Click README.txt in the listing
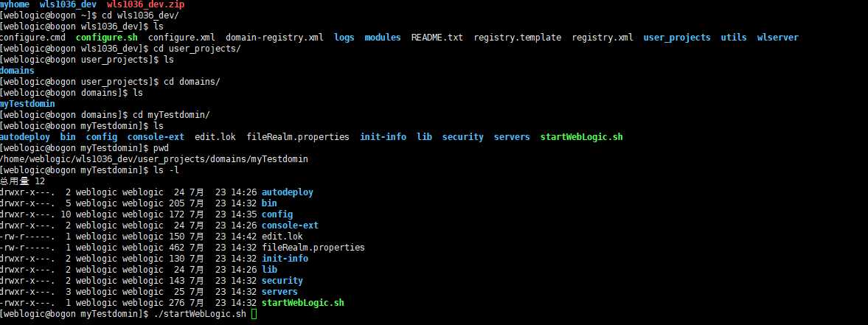This screenshot has height=325, width=868. pyautogui.click(x=437, y=38)
